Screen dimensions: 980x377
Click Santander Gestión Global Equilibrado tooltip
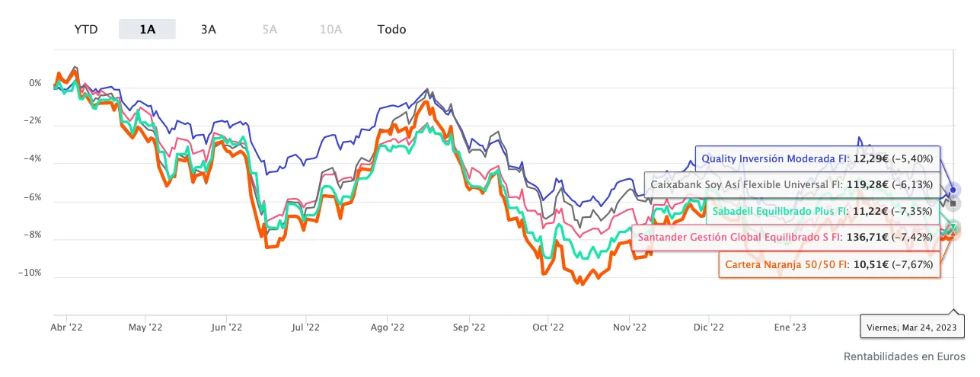pyautogui.click(x=785, y=238)
